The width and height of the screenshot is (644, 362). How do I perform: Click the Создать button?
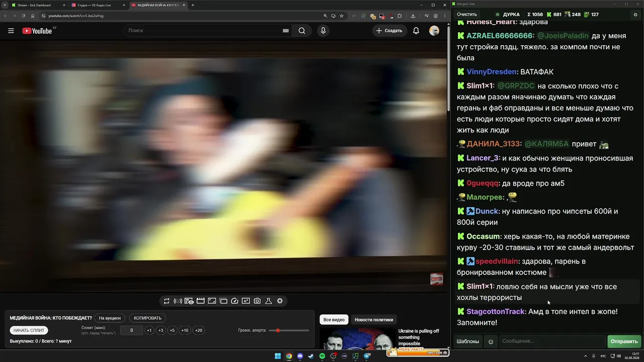click(x=389, y=31)
